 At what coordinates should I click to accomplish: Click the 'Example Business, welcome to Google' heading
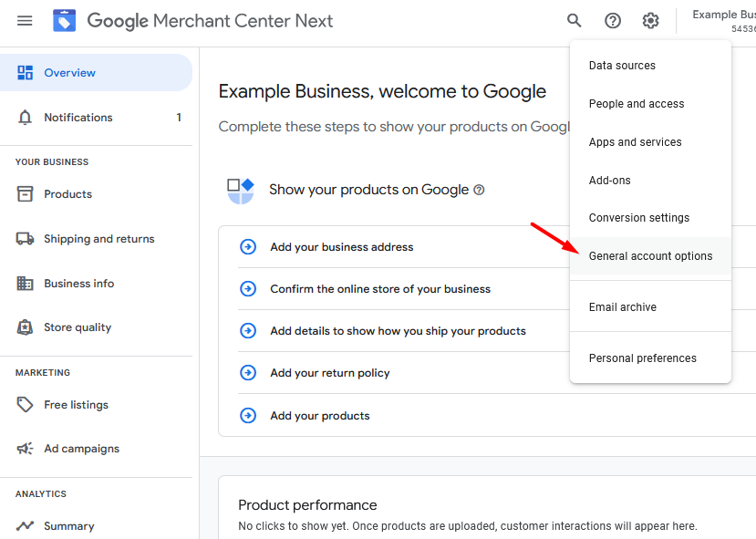[x=382, y=91]
